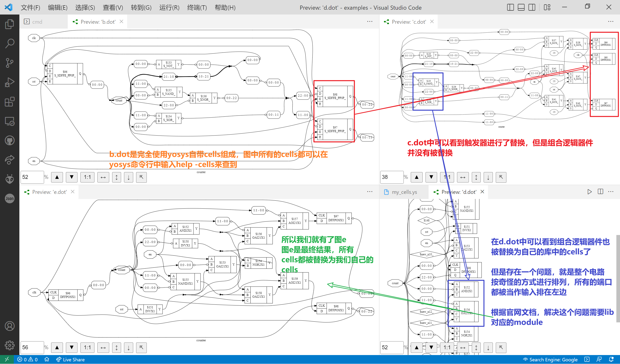Image resolution: width=620 pixels, height=364 pixels.
Task: Show errors and warnings in status bar
Action: [x=27, y=360]
